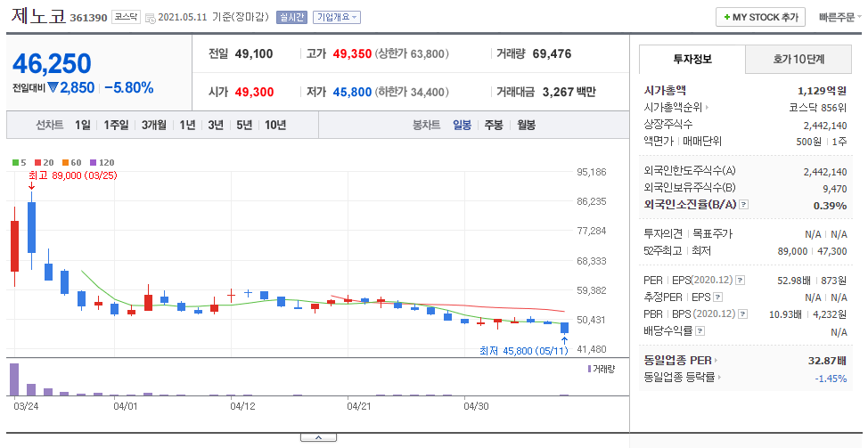Select the 10년 line chart period
The image size is (868, 448).
click(275, 125)
